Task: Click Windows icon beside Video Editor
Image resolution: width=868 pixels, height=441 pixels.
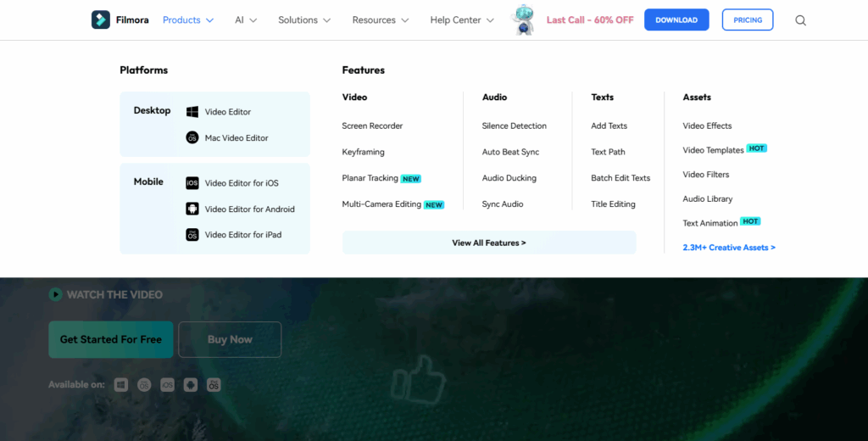Action: (192, 112)
